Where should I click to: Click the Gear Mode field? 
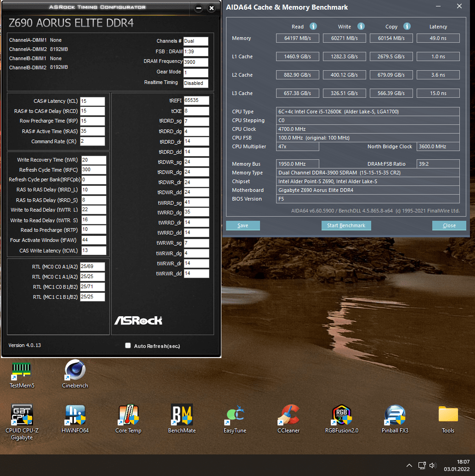tap(196, 73)
